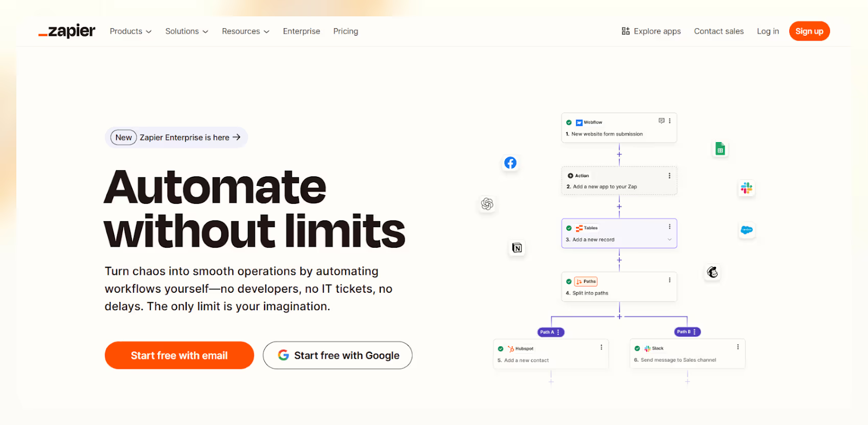
Task: Click plus at the path split junction
Action: pos(619,317)
